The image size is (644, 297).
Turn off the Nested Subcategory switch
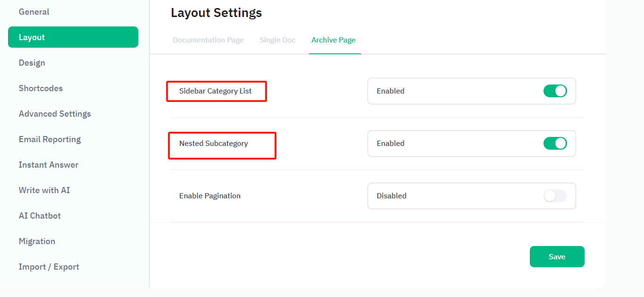(x=555, y=144)
